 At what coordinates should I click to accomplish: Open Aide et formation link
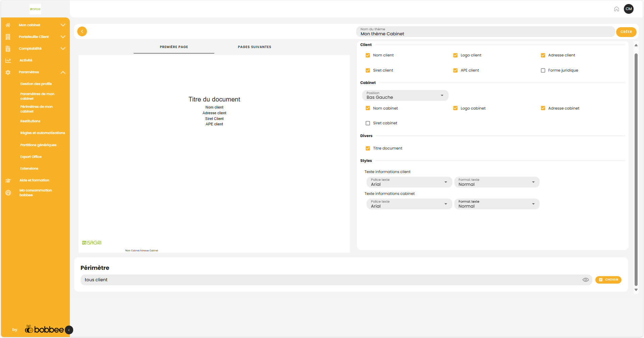point(34,180)
